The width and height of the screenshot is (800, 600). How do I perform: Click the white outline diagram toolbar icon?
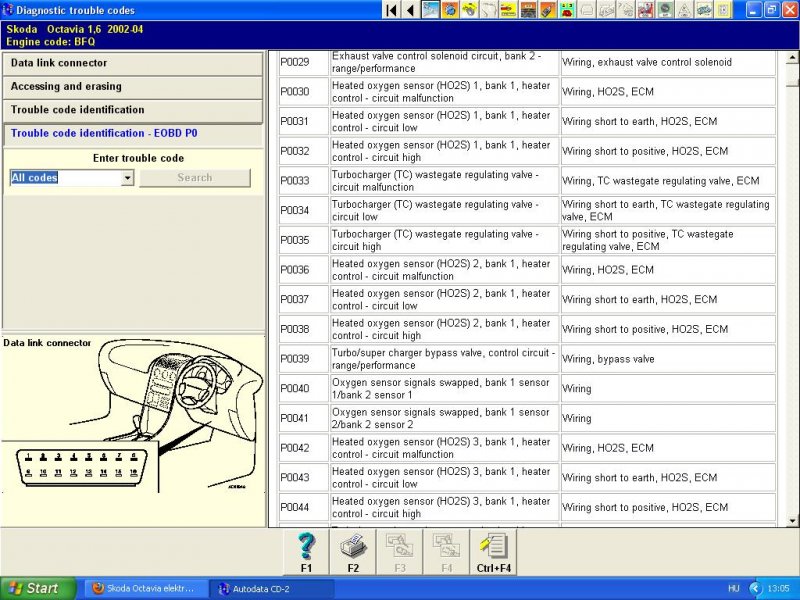pyautogui.click(x=489, y=10)
